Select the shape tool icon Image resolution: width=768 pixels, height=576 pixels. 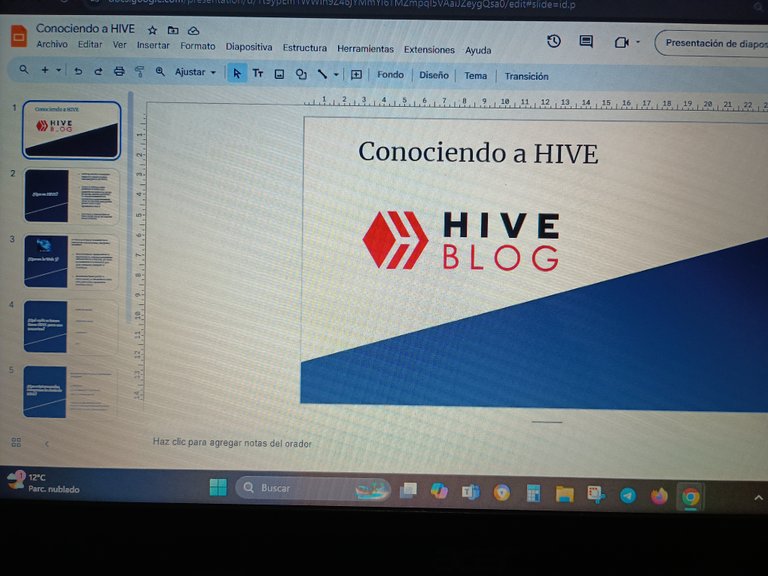[x=301, y=74]
